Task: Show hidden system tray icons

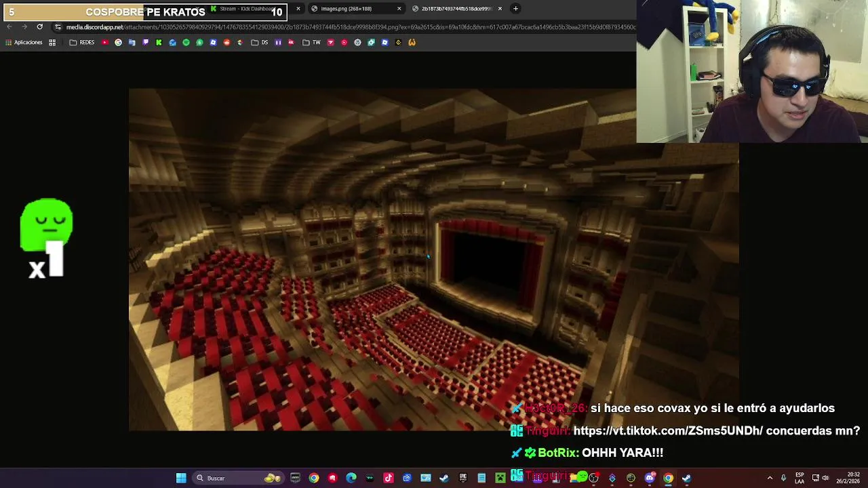Action: click(770, 478)
